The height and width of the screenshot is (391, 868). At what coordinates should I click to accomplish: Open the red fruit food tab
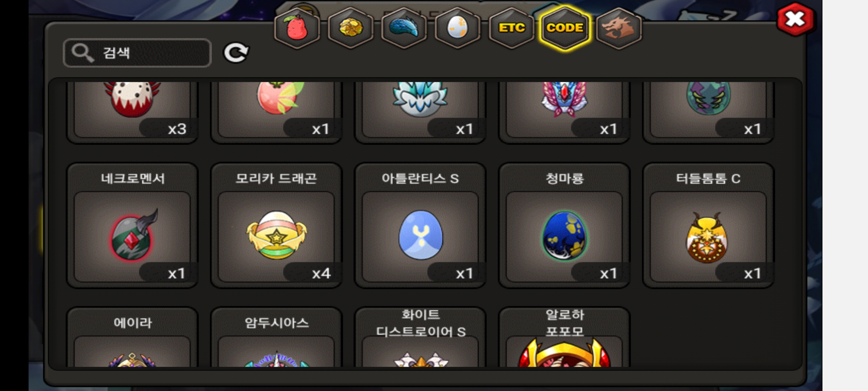point(297,28)
